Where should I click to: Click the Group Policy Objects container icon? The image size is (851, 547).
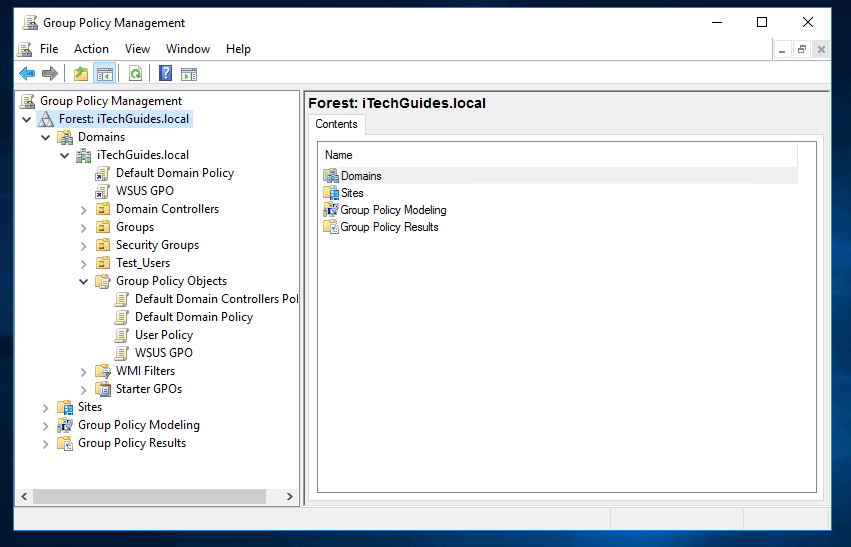pos(103,281)
